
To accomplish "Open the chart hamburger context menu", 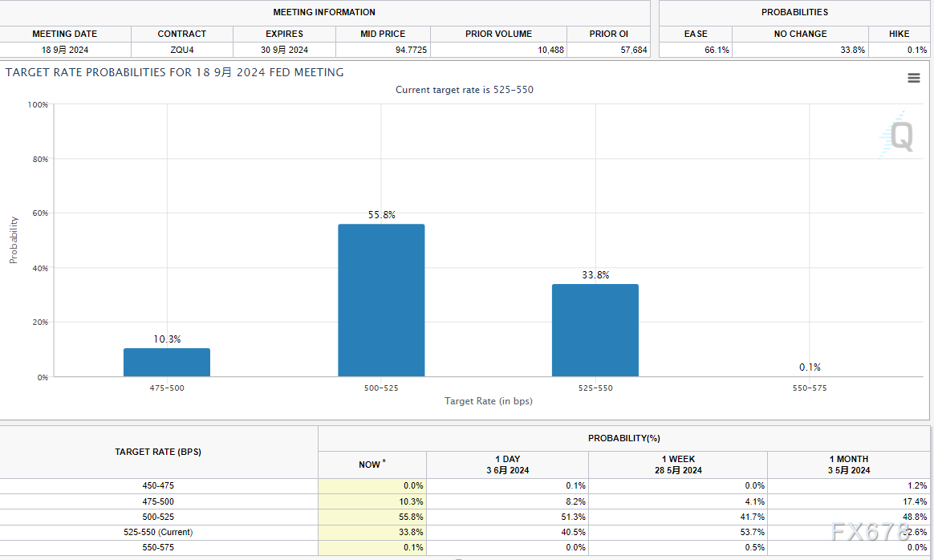I will click(x=913, y=78).
